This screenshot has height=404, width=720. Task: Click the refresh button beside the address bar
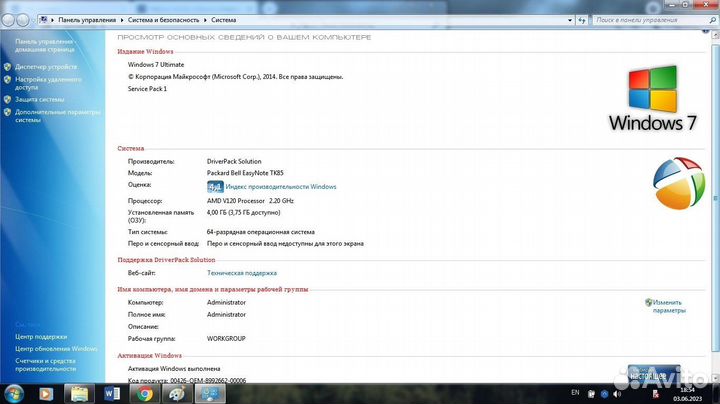582,20
